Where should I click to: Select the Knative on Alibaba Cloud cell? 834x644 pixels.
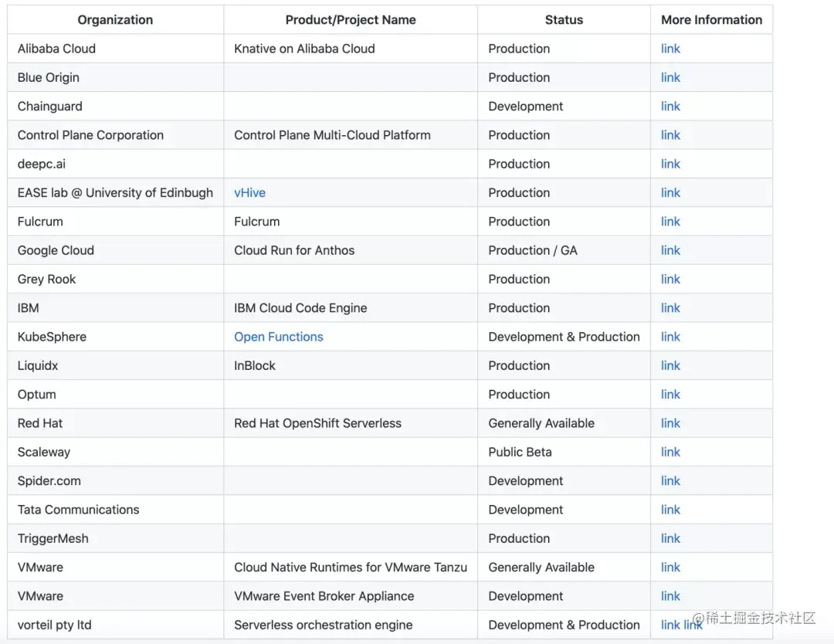tap(351, 49)
